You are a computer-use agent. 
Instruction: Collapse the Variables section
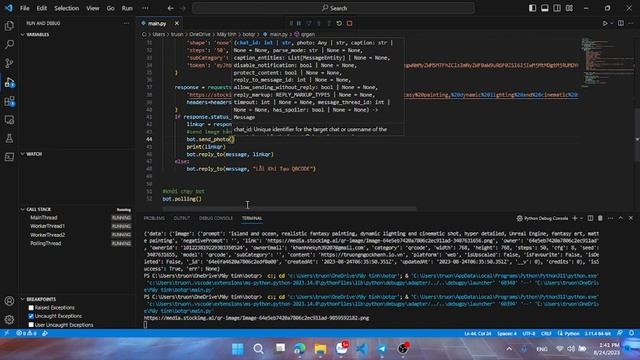(x=22, y=35)
